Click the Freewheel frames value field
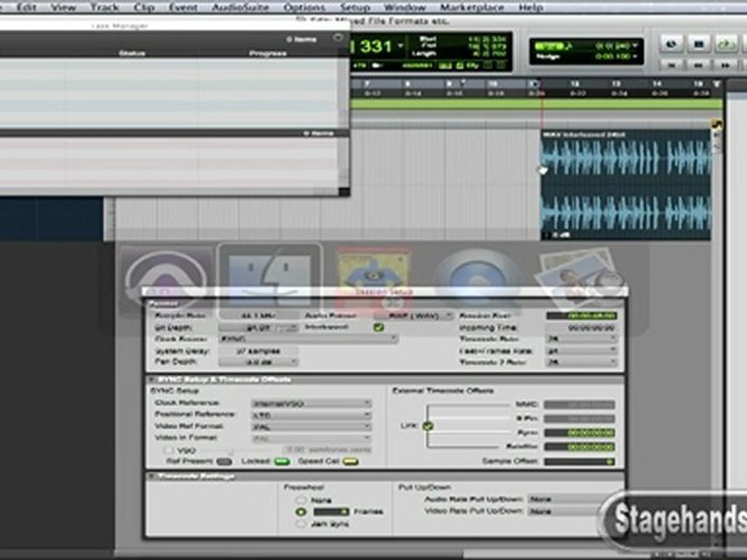The height and width of the screenshot is (560, 747). click(x=331, y=512)
